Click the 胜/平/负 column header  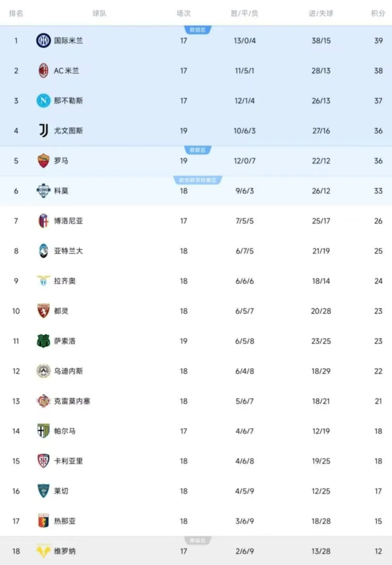[244, 13]
